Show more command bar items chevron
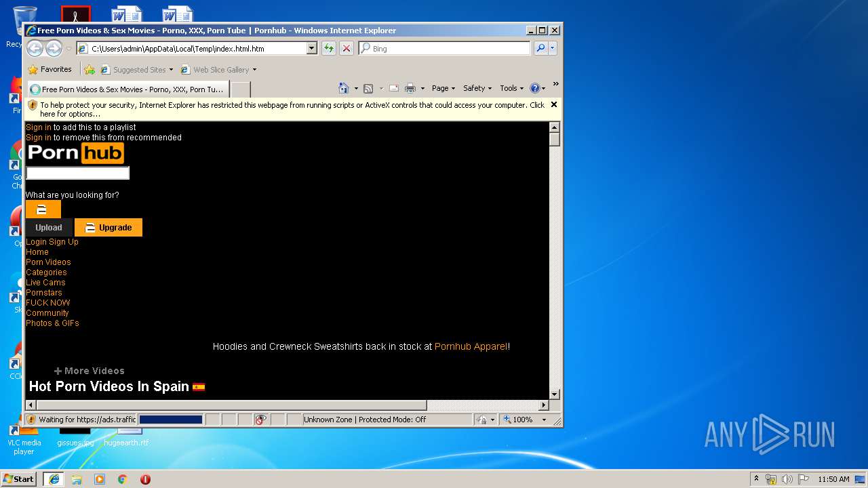The height and width of the screenshot is (488, 868). pos(555,84)
